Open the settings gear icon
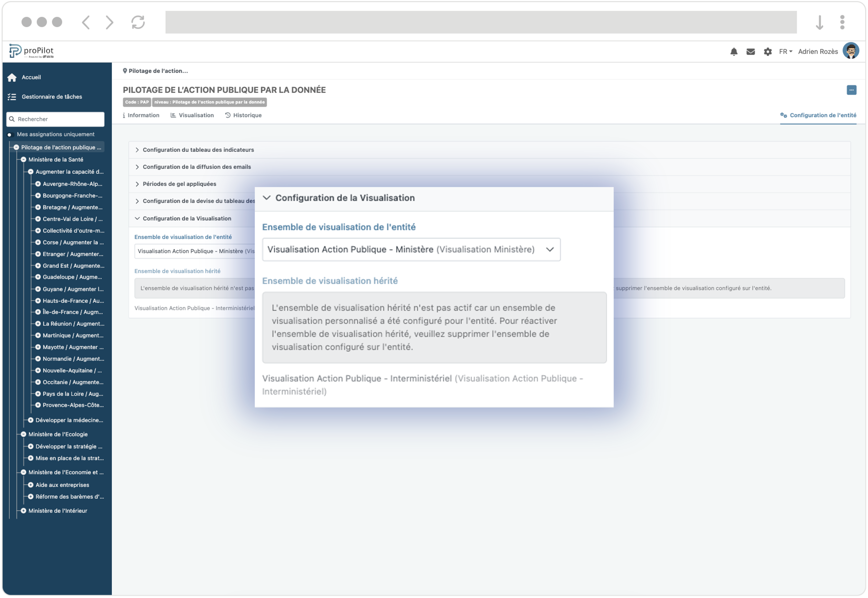The height and width of the screenshot is (598, 868). pyautogui.click(x=767, y=52)
